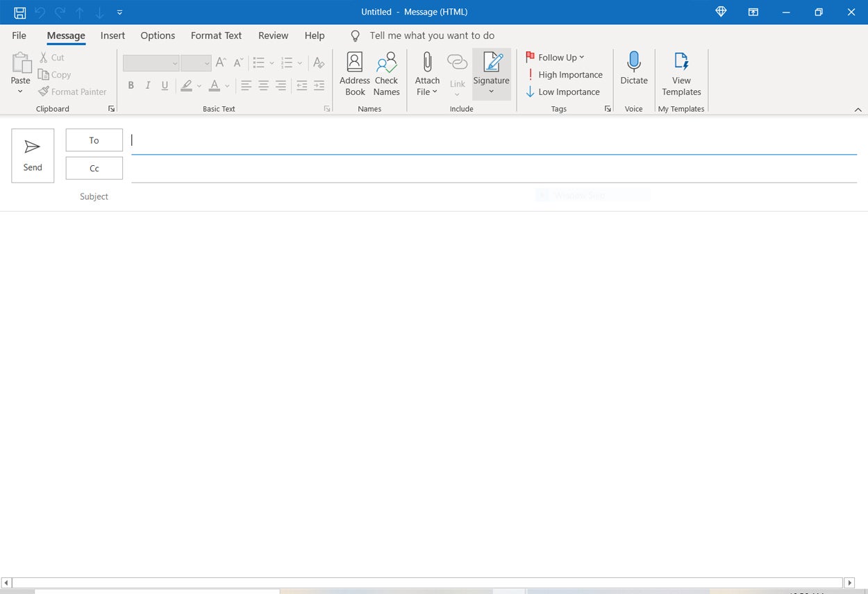Viewport: 868px width, 594px height.
Task: Open the Review tab
Action: coord(273,35)
